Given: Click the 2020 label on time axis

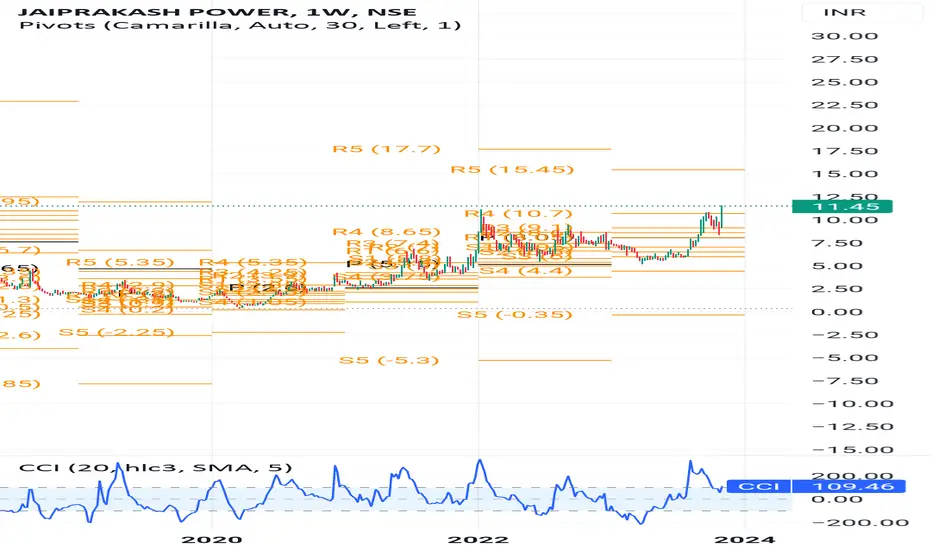Looking at the screenshot, I should (212, 540).
